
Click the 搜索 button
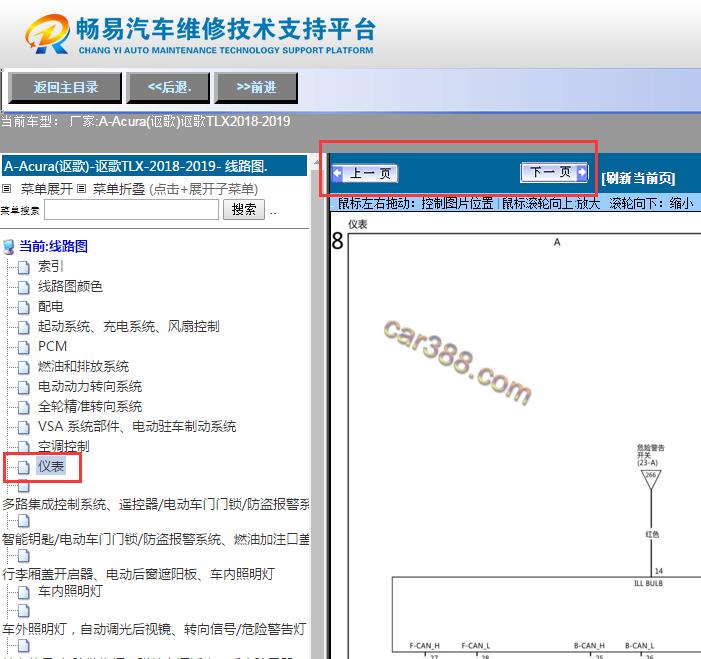(244, 209)
